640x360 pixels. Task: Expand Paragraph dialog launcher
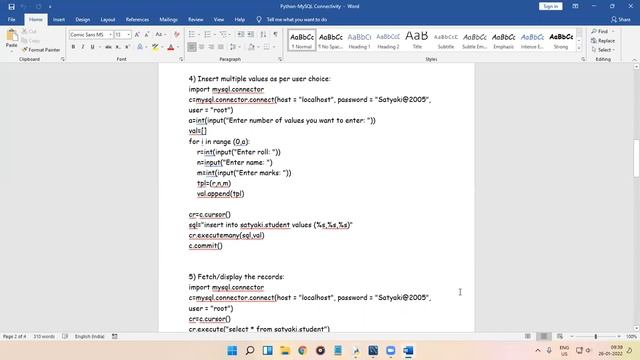[280, 59]
